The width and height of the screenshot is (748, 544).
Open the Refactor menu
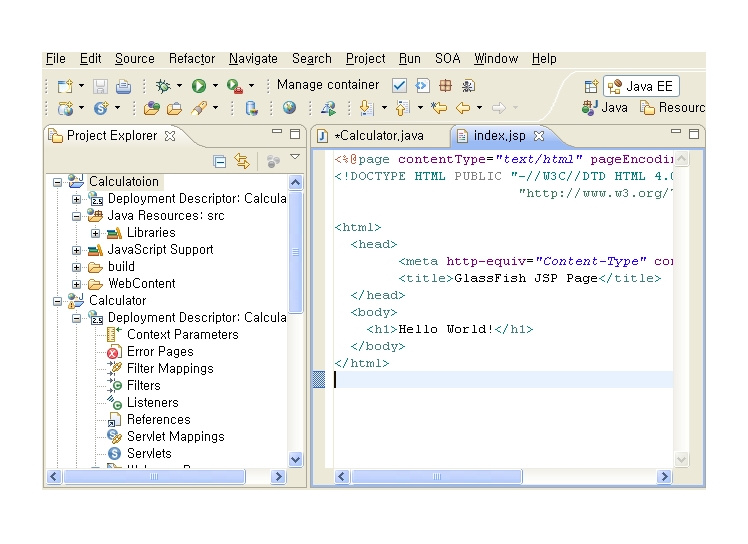(191, 59)
